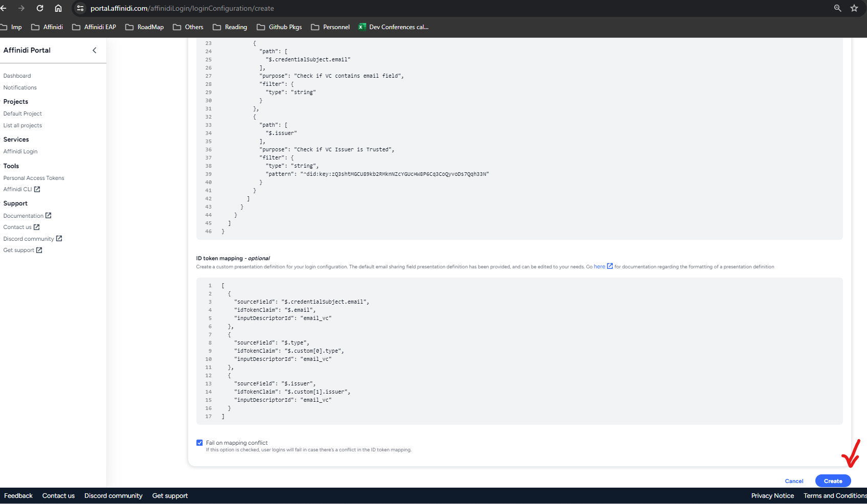The image size is (867, 504).
Task: Open Affinidi Login service
Action: 20,151
